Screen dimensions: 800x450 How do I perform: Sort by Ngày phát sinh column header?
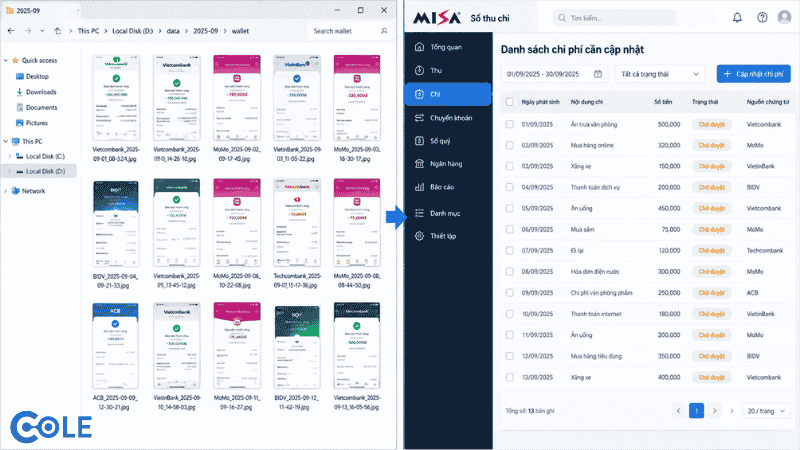(x=540, y=102)
